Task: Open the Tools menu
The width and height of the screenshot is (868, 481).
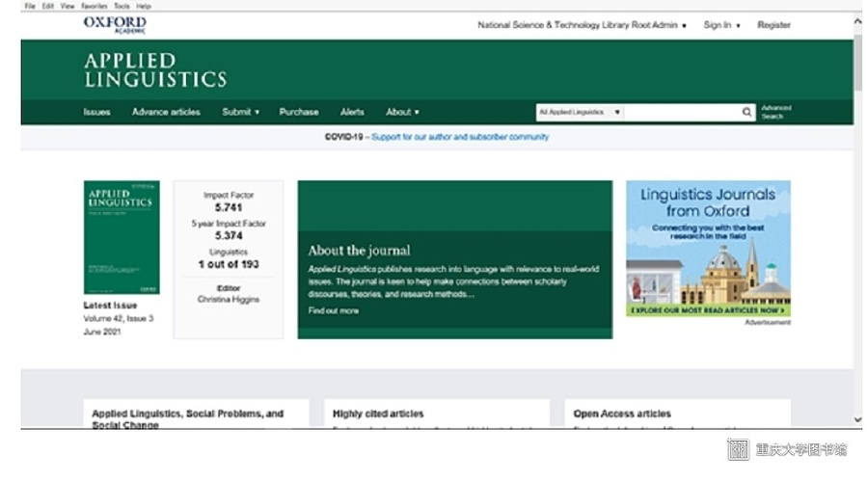Action: pos(122,6)
